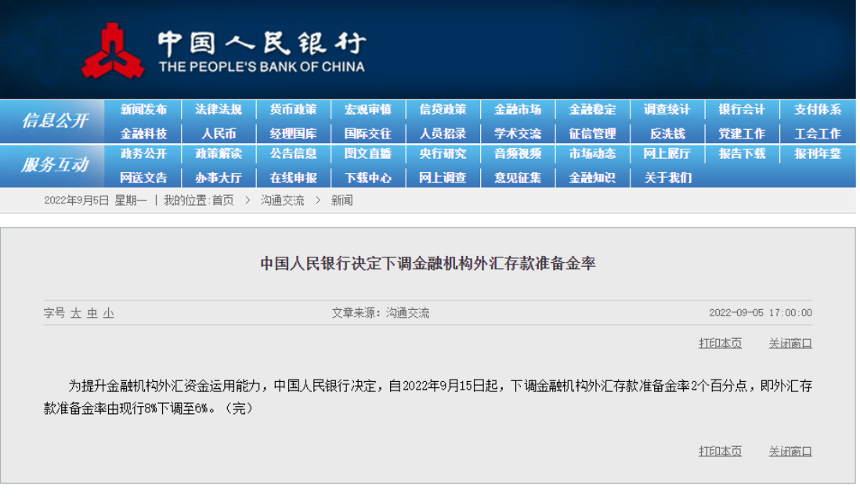This screenshot has width=860, height=504.
Task: Open the 人民币 section
Action: click(219, 134)
